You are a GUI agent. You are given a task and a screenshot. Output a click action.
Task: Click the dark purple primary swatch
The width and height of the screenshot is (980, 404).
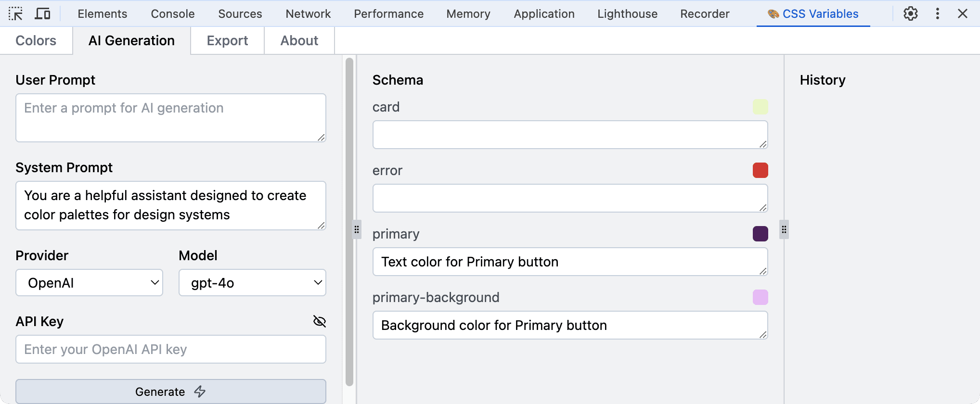[x=760, y=234]
